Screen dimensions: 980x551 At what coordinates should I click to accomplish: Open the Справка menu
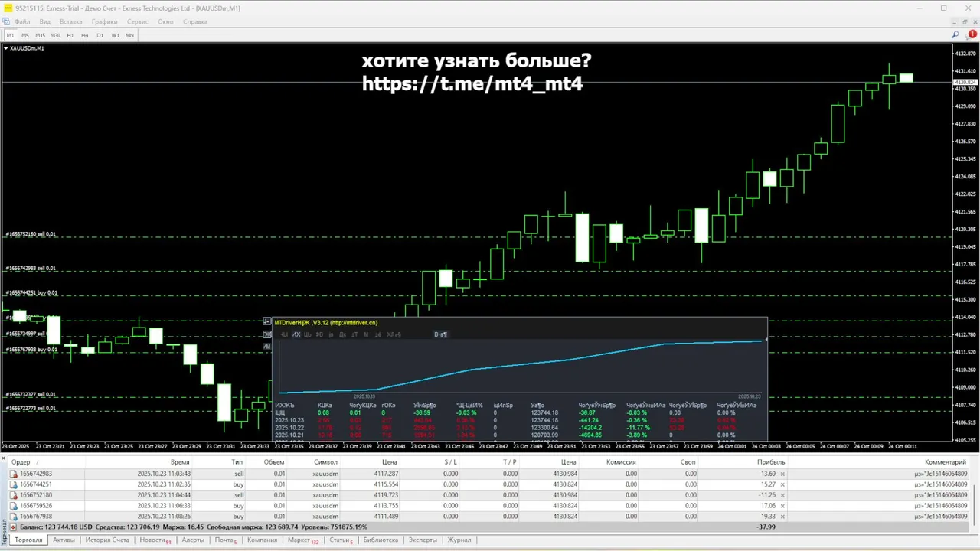click(x=195, y=21)
